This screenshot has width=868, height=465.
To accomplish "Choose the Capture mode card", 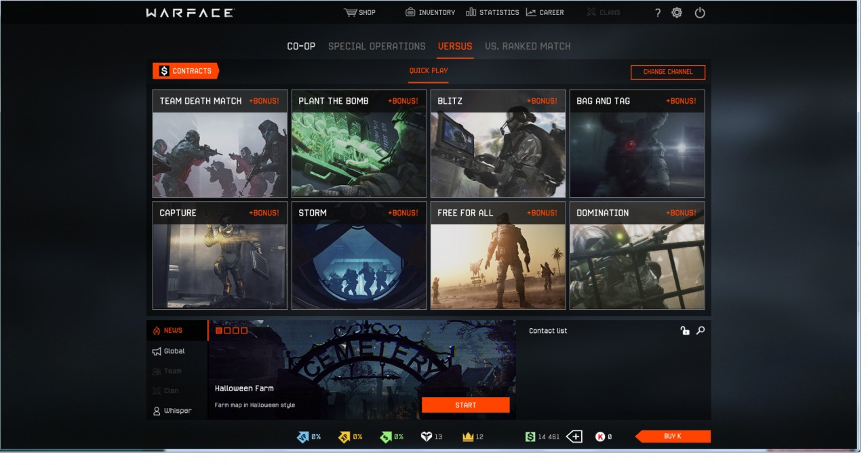I will click(220, 256).
